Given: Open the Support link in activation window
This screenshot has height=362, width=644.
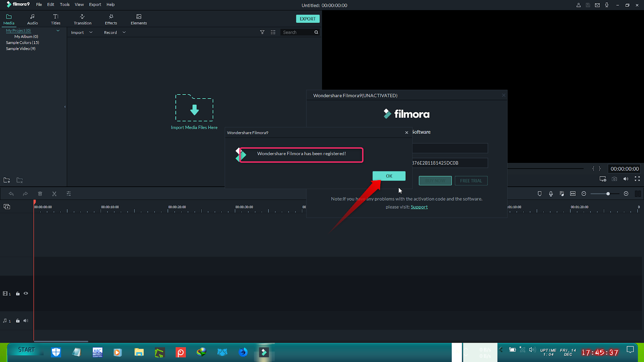Looking at the screenshot, I should pyautogui.click(x=419, y=207).
